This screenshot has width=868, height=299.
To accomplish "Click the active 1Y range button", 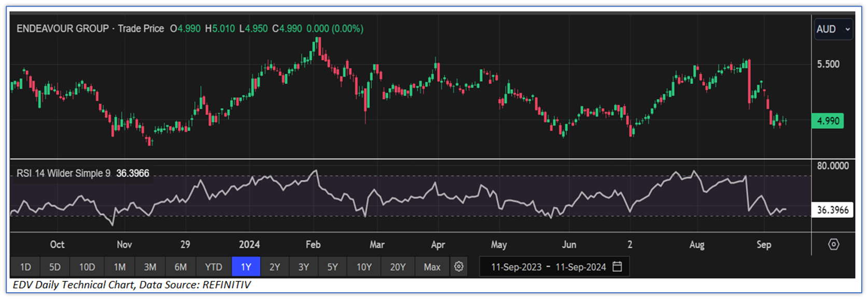I will (x=246, y=267).
